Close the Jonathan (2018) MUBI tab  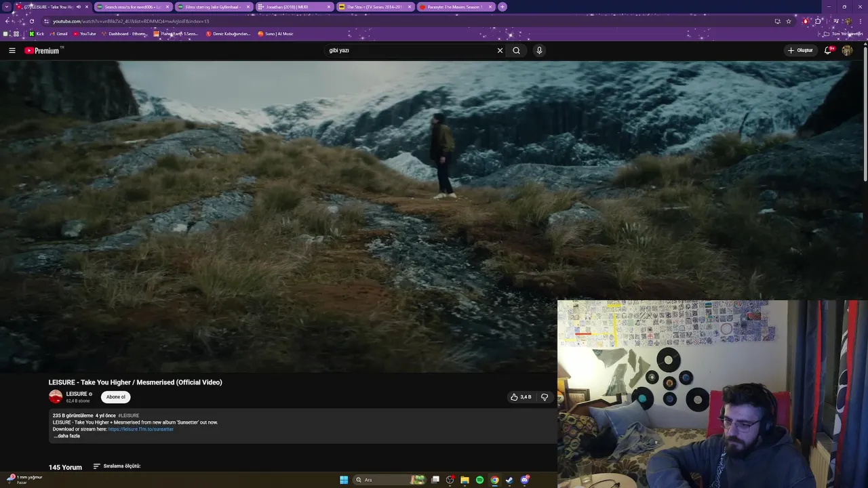[x=329, y=7]
